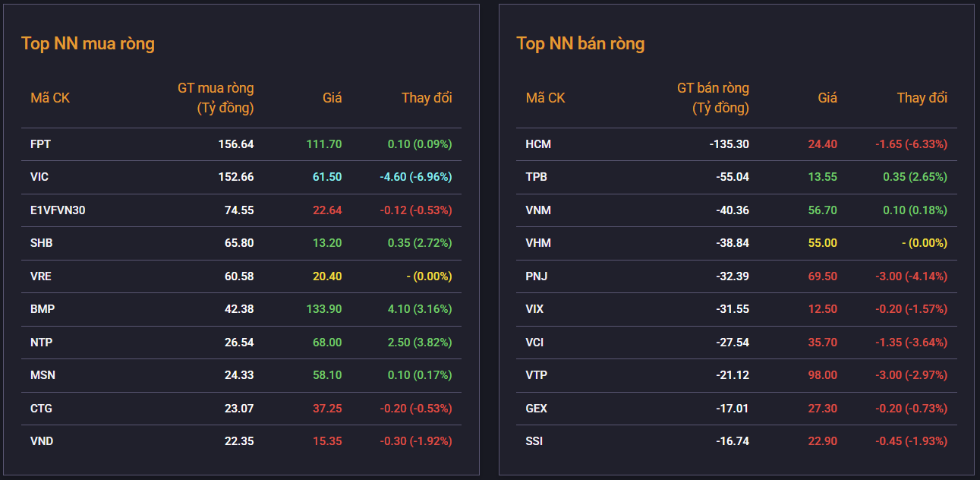Screen dimensions: 980x480
Task: Click VCI change -1.35 (-3.64%)
Action: [911, 343]
